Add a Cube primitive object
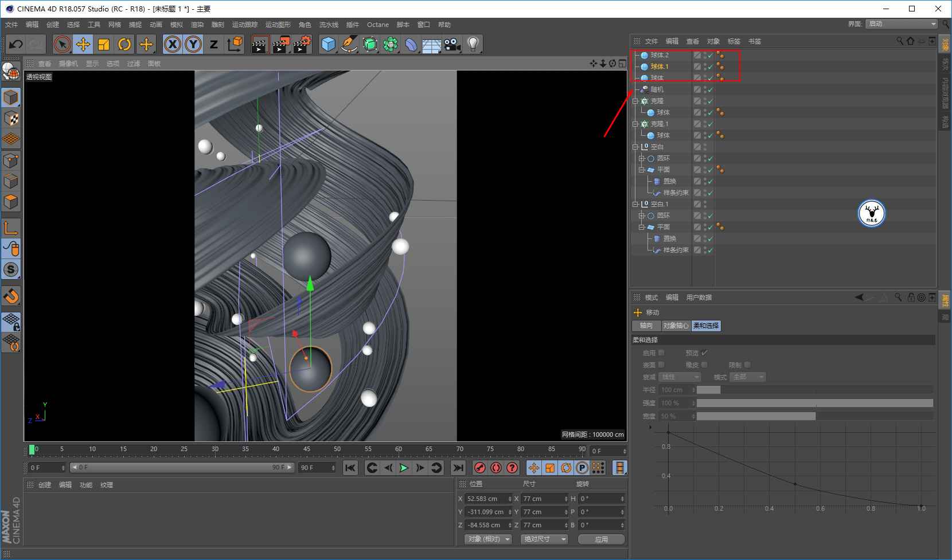 coord(329,44)
